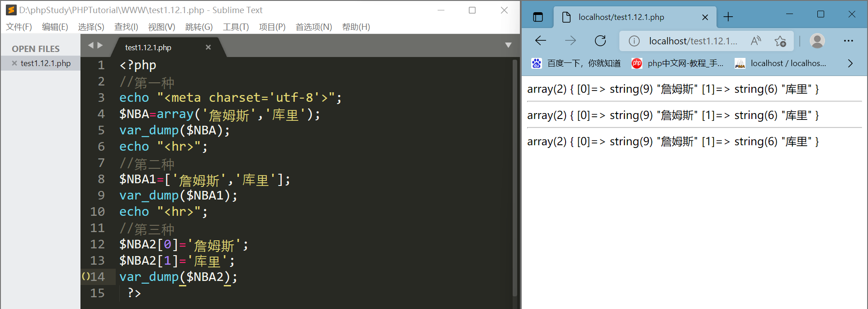Click the first array(2) output line in browser
The height and width of the screenshot is (309, 868).
pyautogui.click(x=673, y=89)
